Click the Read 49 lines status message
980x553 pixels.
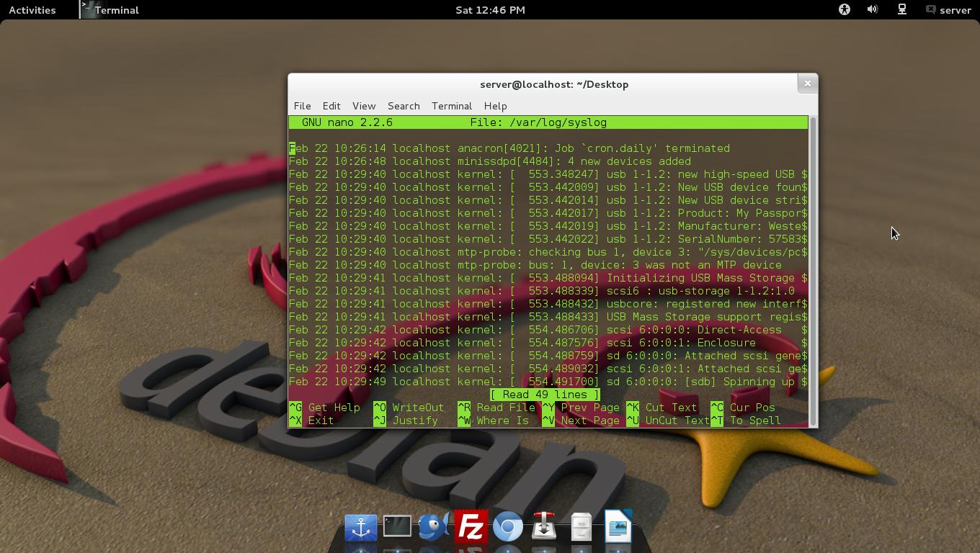pos(545,395)
